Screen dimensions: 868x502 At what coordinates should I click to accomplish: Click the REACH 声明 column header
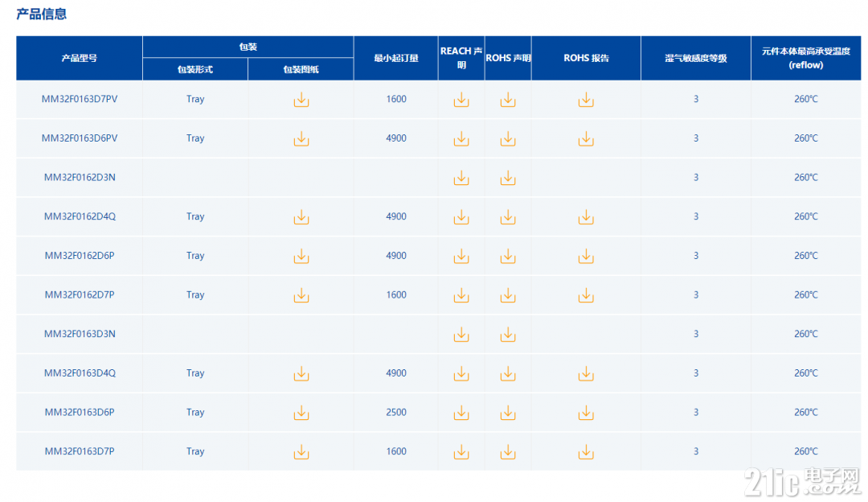point(461,58)
